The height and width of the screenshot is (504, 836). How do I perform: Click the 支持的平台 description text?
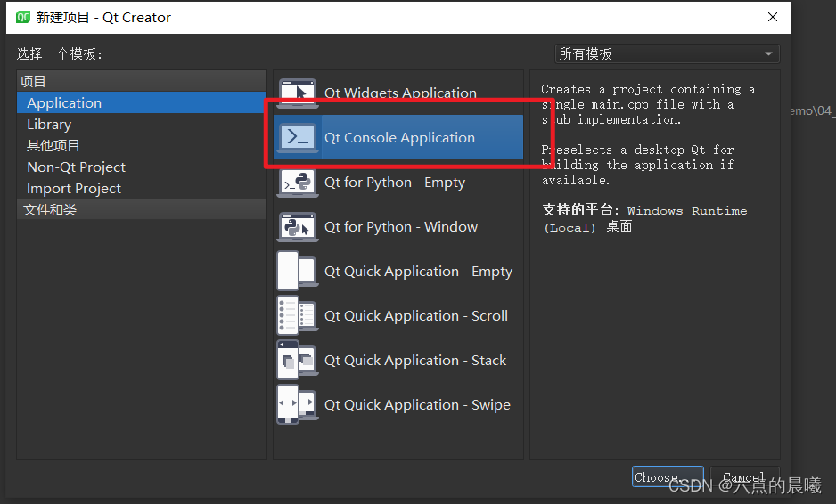point(644,218)
